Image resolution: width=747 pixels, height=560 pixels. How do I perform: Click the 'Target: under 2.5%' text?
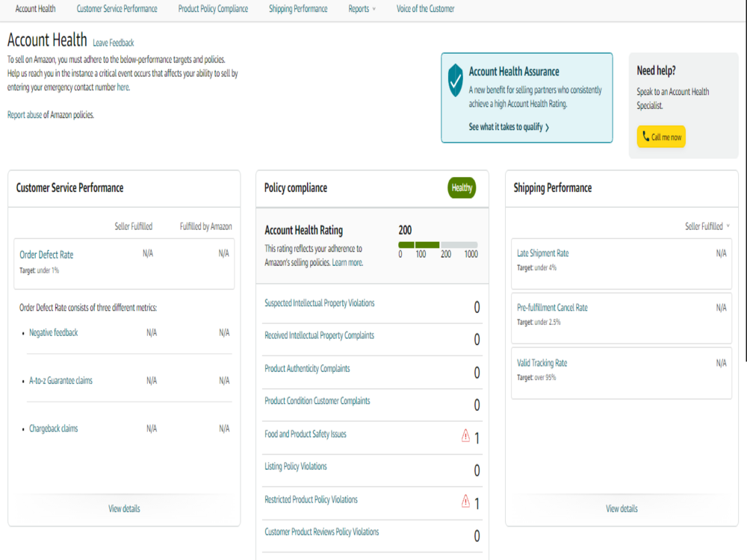539,323
